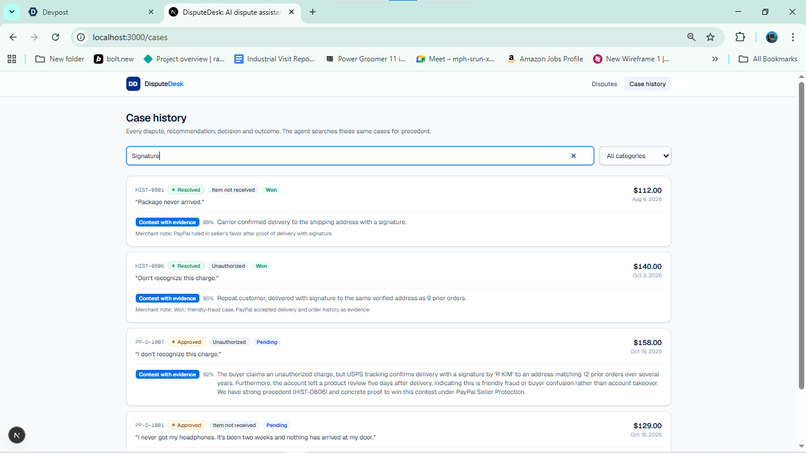The width and height of the screenshot is (806, 453).
Task: Open the Extensions puzzle icon
Action: click(x=740, y=37)
